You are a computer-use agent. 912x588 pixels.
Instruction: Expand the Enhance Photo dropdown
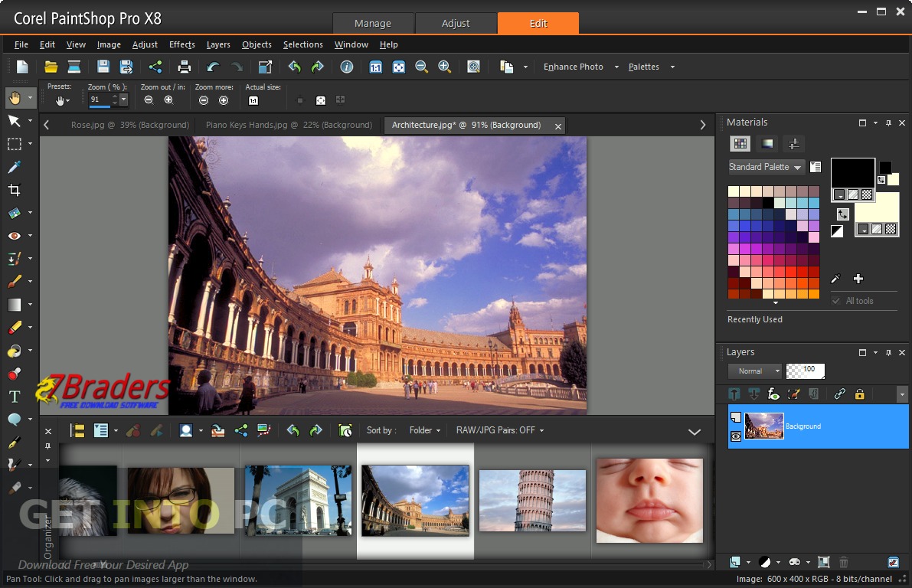pos(616,67)
